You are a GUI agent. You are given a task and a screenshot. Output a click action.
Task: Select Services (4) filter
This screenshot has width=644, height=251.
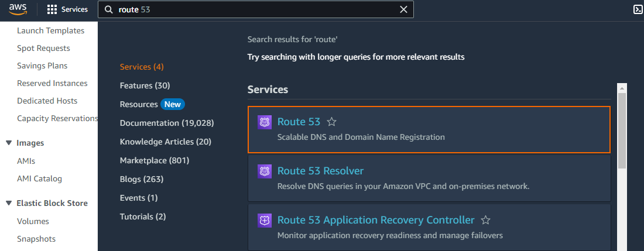[x=142, y=67]
